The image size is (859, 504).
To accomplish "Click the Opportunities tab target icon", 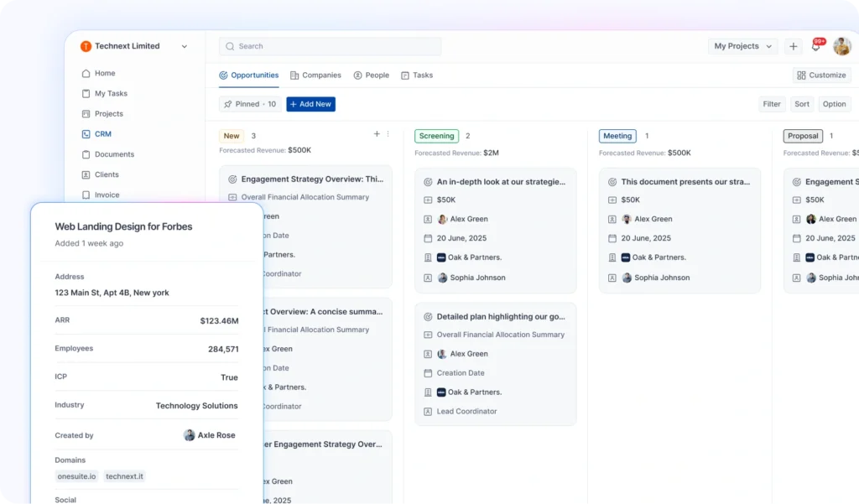I will 223,75.
